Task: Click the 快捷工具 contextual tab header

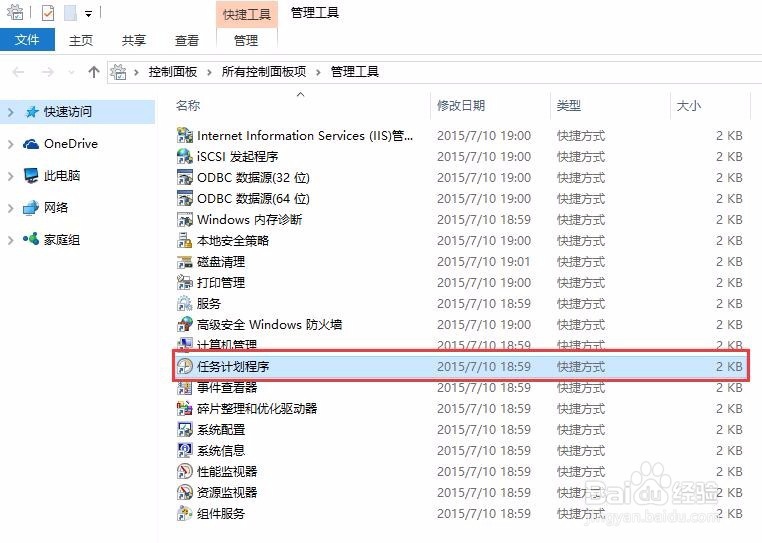Action: coord(247,14)
